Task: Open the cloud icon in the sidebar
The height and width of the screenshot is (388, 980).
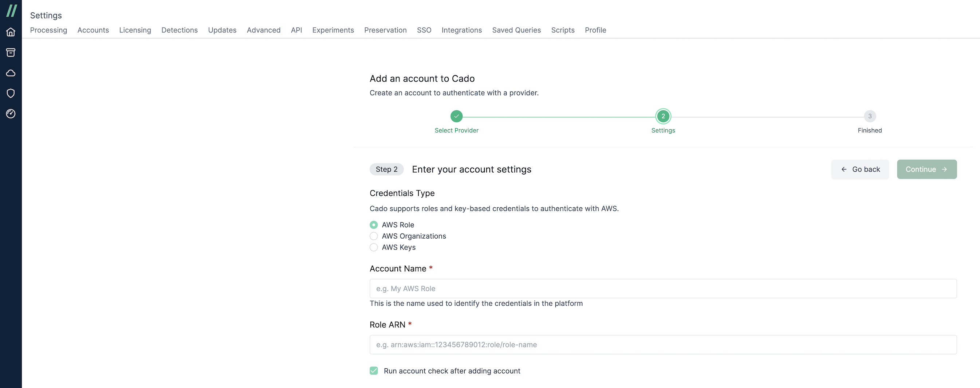Action: point(11,73)
